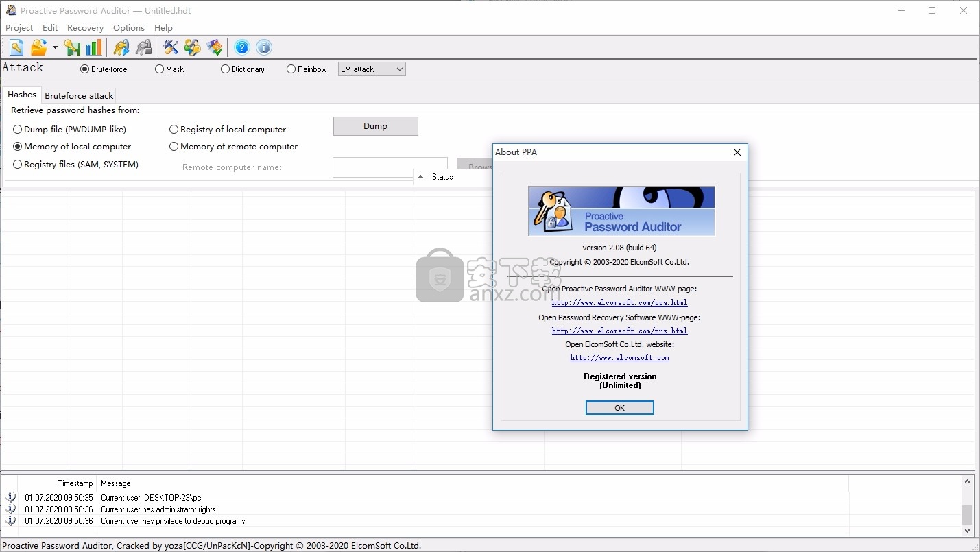Click the log scrollbar down arrow

pyautogui.click(x=968, y=530)
